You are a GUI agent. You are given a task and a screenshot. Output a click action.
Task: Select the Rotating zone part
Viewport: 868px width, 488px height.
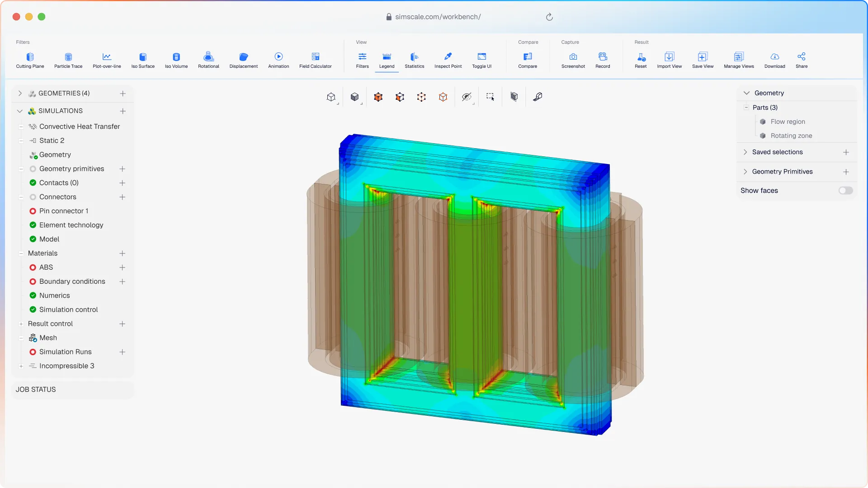coord(791,136)
